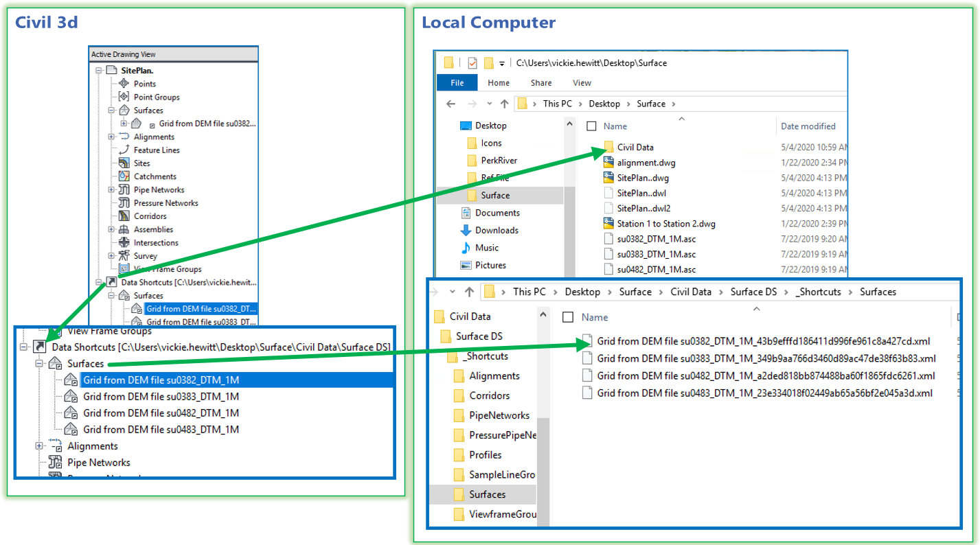The width and height of the screenshot is (980, 545).
Task: Expand the Assemblies node
Action: pos(112,229)
